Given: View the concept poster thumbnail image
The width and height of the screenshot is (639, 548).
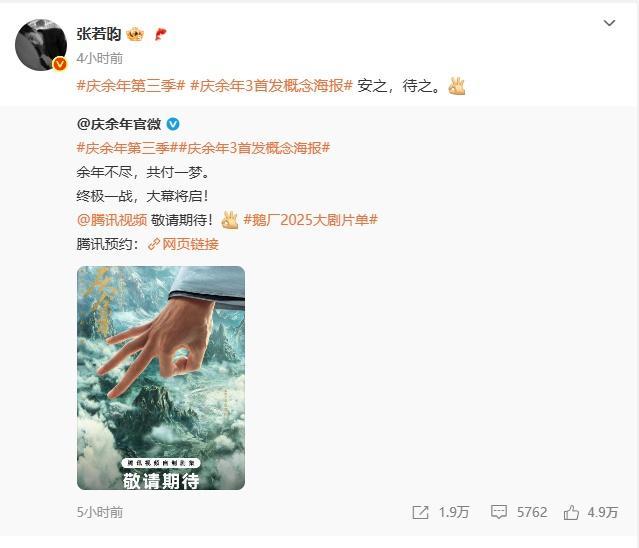Looking at the screenshot, I should pyautogui.click(x=161, y=378).
